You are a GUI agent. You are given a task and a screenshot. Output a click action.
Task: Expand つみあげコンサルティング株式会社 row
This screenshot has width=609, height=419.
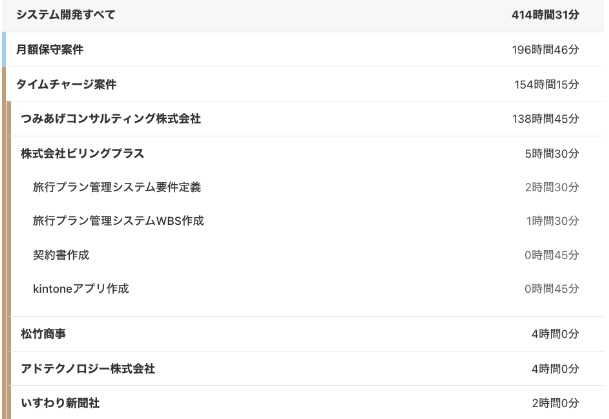(307, 119)
